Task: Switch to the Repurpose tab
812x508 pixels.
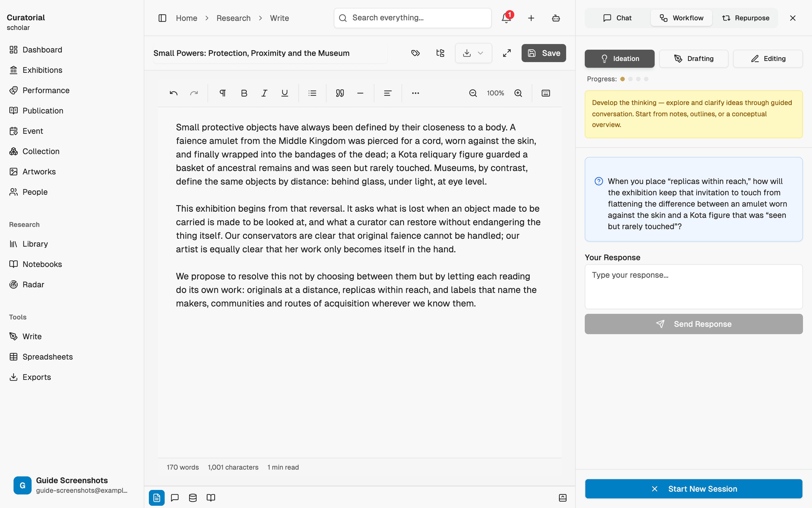Action: [x=745, y=18]
